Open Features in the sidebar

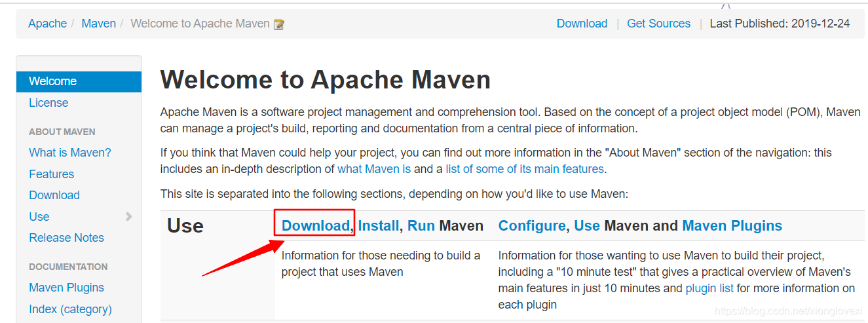[x=51, y=174]
